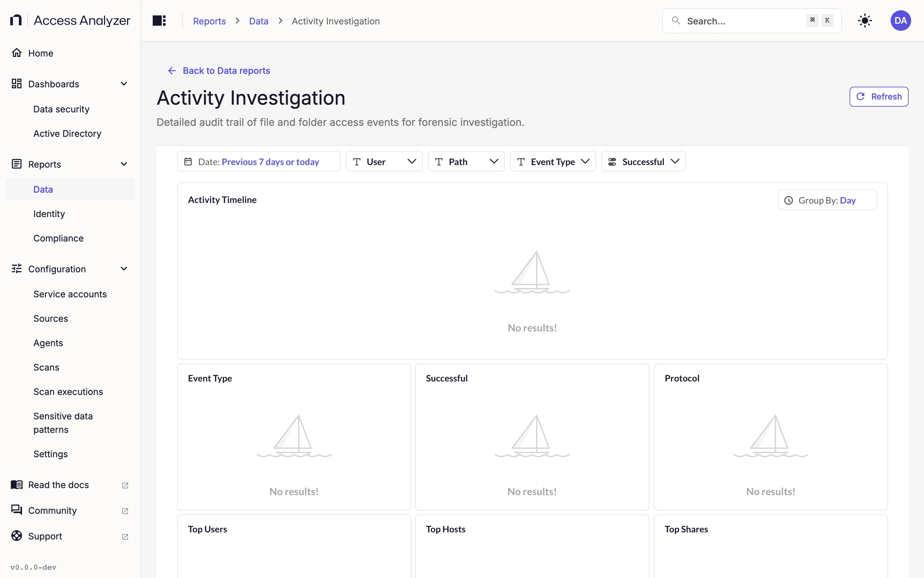Click the text icon in User filter
Image resolution: width=924 pixels, height=578 pixels.
pyautogui.click(x=357, y=162)
